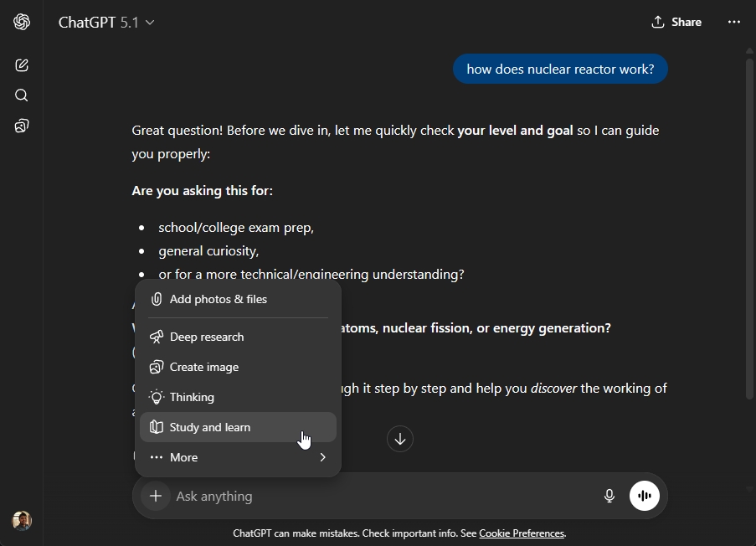Click the Share button
The image size is (756, 546).
coord(676,23)
